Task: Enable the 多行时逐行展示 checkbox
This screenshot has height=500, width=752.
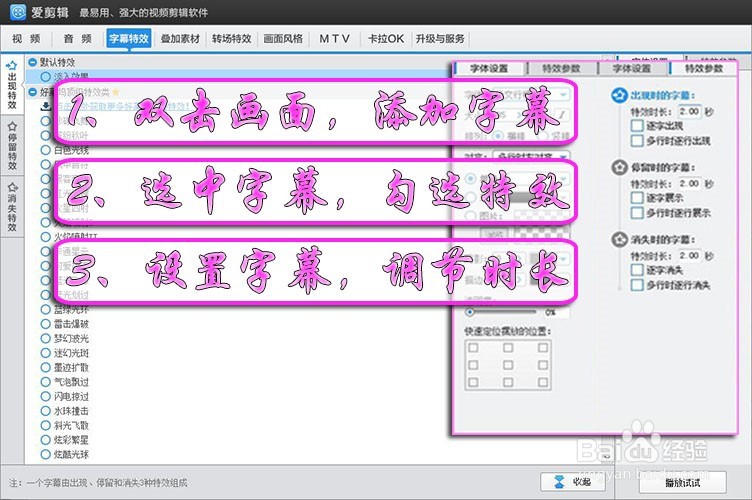Action: tap(637, 213)
